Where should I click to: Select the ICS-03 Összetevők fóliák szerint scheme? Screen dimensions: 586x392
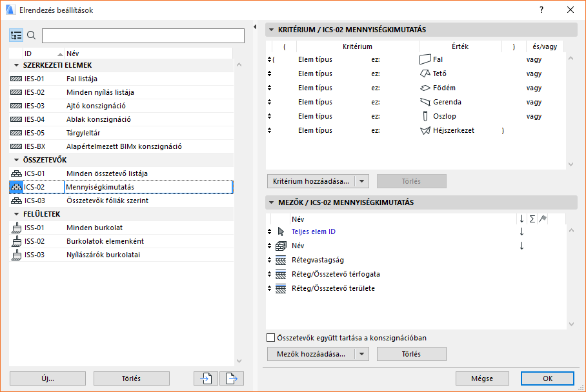point(107,201)
